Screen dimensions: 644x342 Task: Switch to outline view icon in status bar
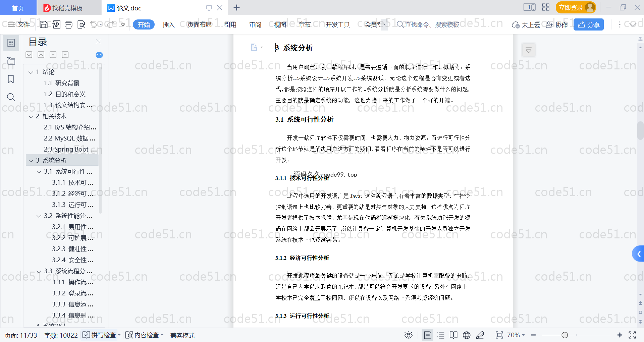[x=441, y=335]
